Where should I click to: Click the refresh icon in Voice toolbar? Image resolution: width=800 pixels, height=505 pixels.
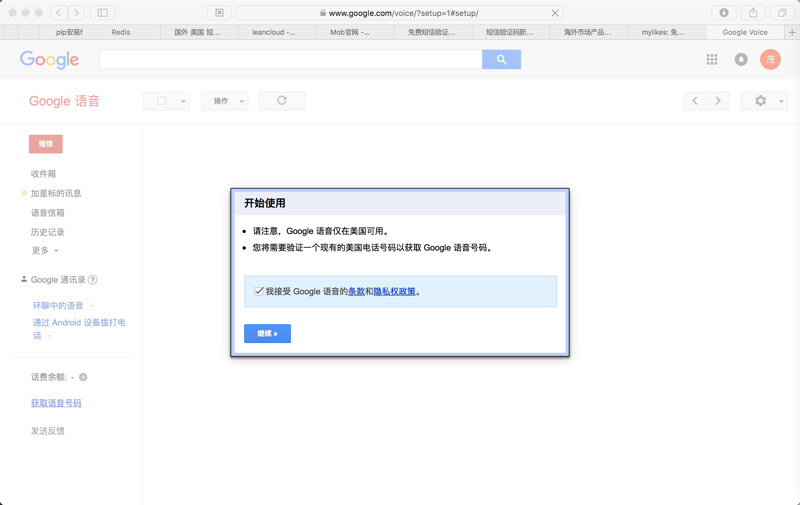tap(282, 101)
